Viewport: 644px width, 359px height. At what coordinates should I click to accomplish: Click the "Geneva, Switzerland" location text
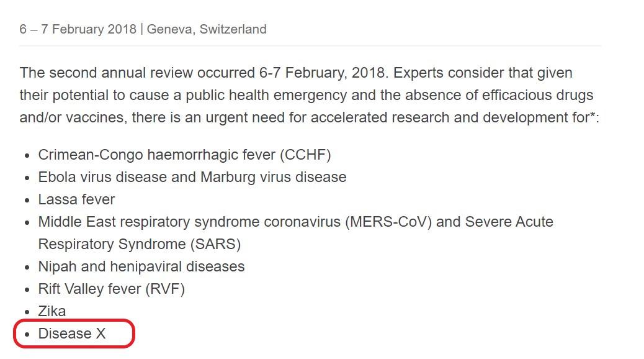207,29
